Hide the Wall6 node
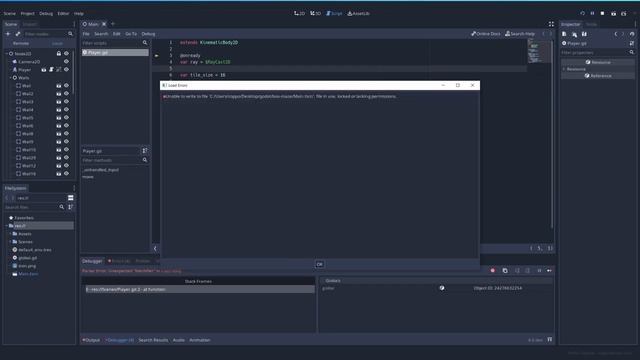 coord(67,126)
